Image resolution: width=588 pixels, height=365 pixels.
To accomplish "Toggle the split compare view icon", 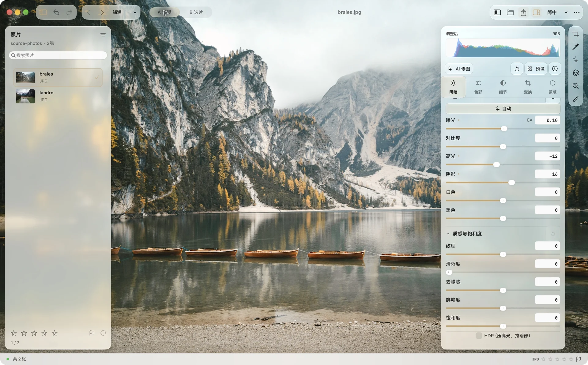I will (x=497, y=12).
